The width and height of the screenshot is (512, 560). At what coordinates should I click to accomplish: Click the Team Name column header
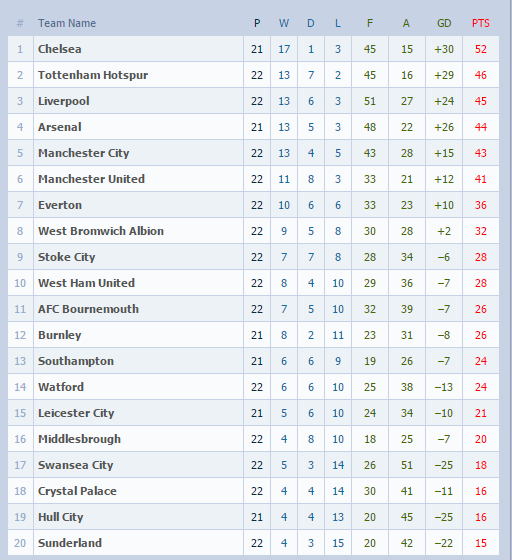67,23
